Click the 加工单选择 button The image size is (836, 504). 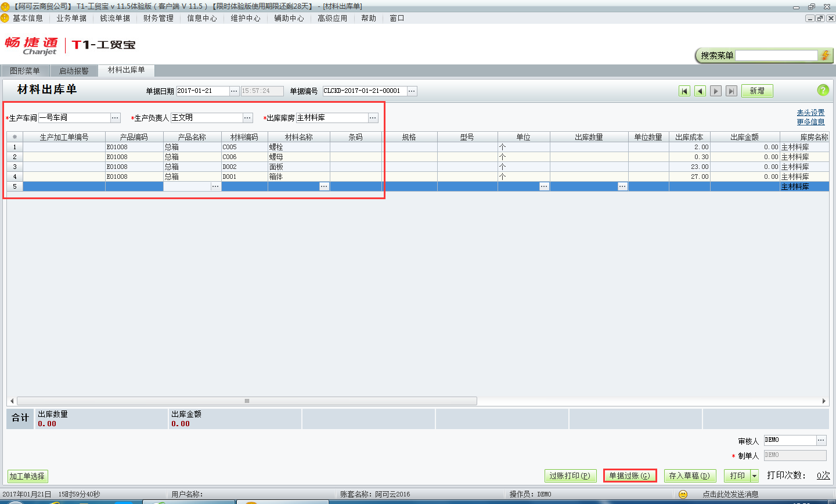pos(27,477)
